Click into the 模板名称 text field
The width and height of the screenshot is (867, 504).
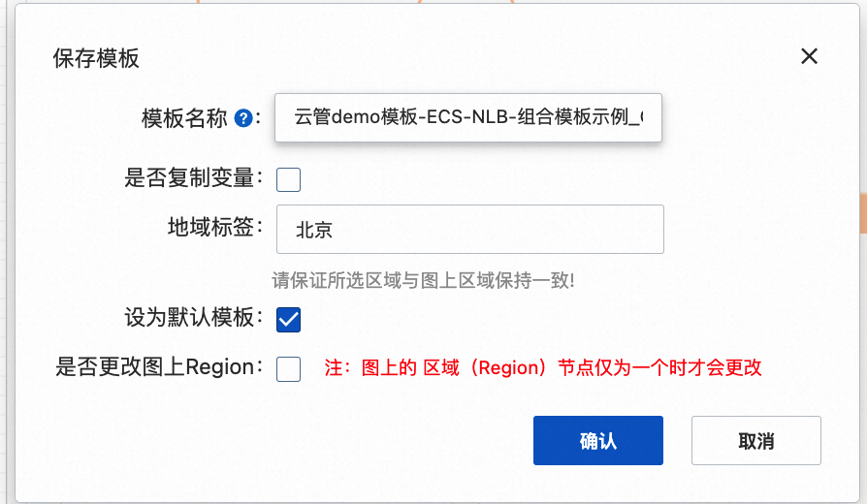[x=468, y=117]
